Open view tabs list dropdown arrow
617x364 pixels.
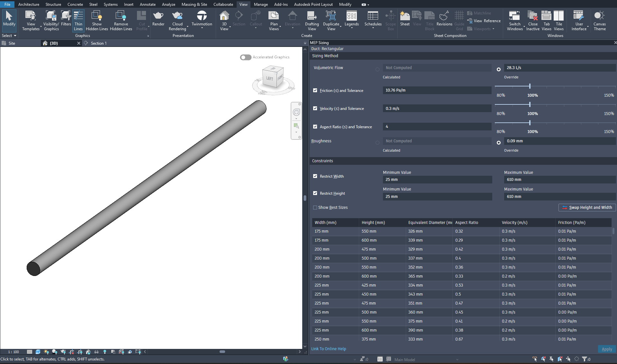(305, 43)
